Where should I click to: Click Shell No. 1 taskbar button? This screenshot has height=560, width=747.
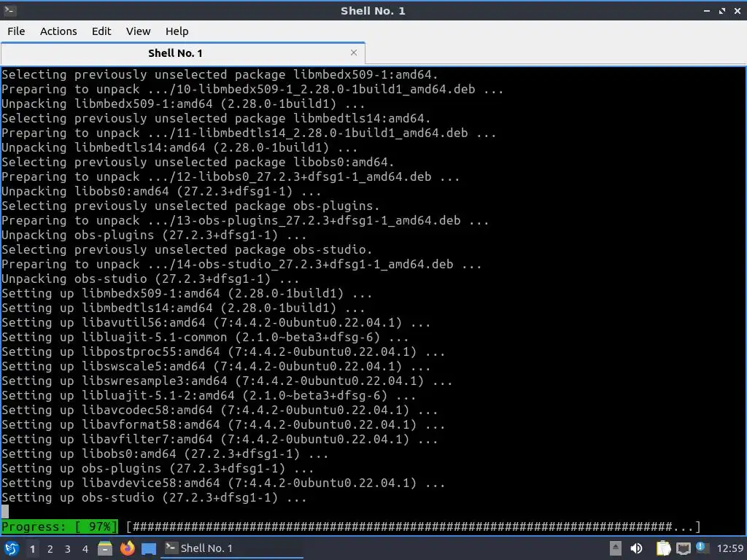tap(233, 548)
